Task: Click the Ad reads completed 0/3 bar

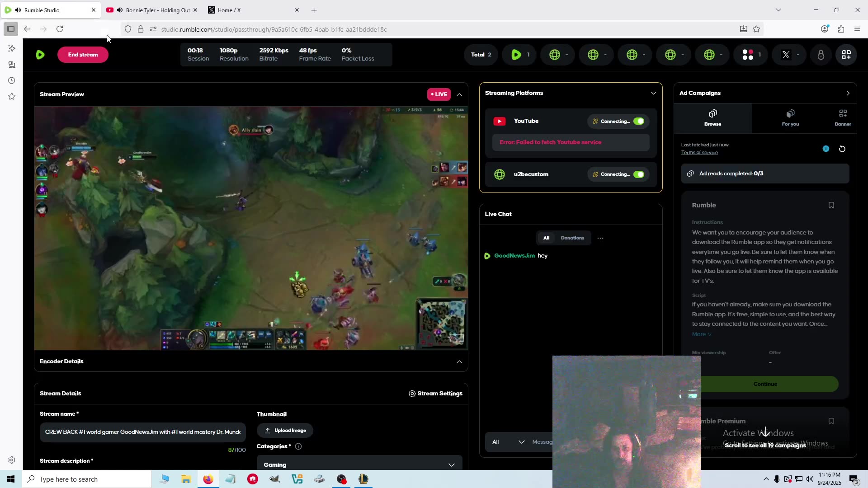Action: (765, 174)
